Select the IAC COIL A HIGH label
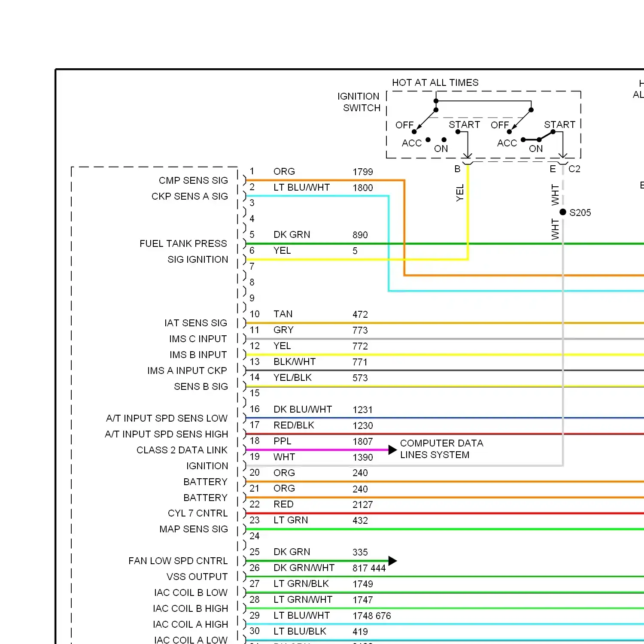 tap(190, 624)
